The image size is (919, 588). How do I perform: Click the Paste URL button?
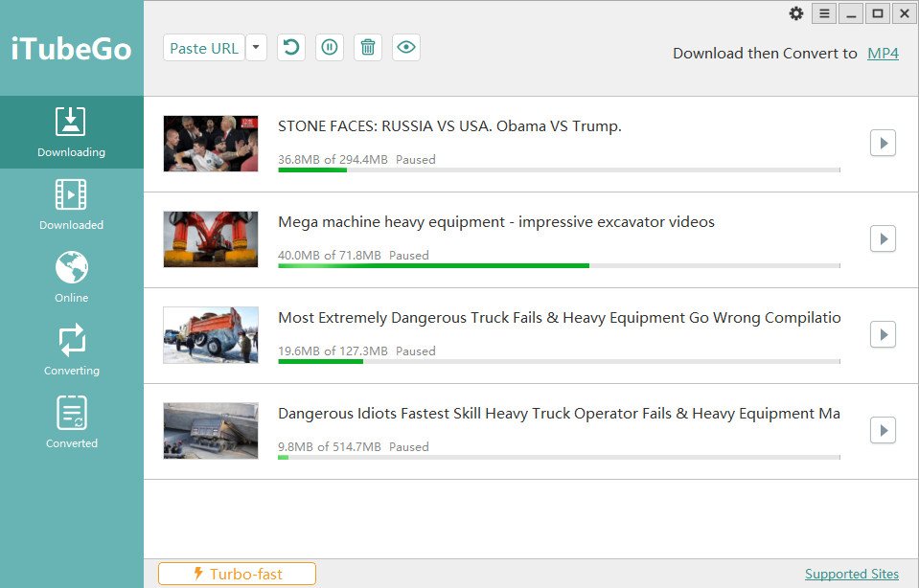pos(204,48)
